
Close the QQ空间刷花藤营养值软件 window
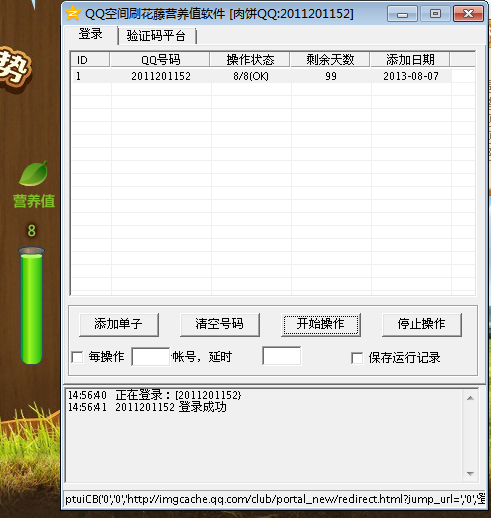[x=468, y=14]
